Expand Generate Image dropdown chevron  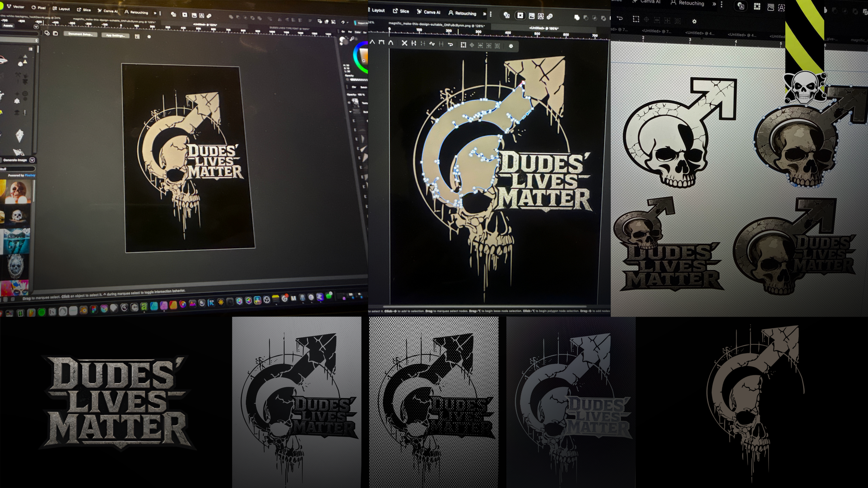pyautogui.click(x=32, y=160)
